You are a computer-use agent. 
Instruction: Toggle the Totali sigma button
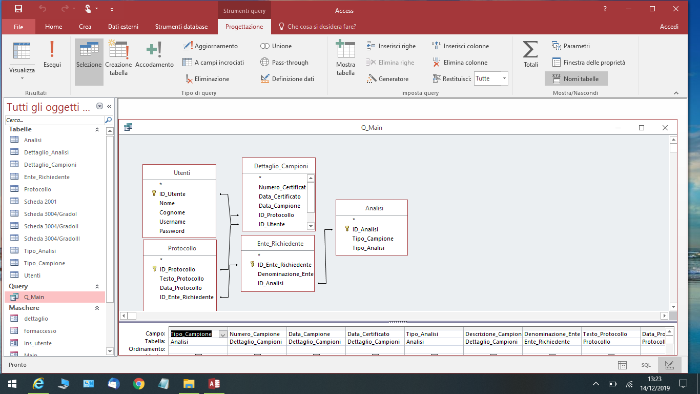click(530, 54)
